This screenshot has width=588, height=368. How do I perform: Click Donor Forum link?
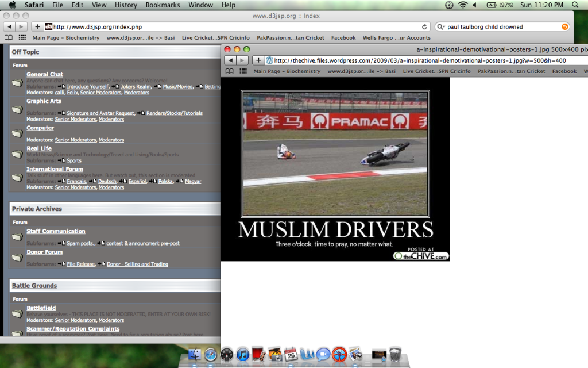pyautogui.click(x=44, y=252)
